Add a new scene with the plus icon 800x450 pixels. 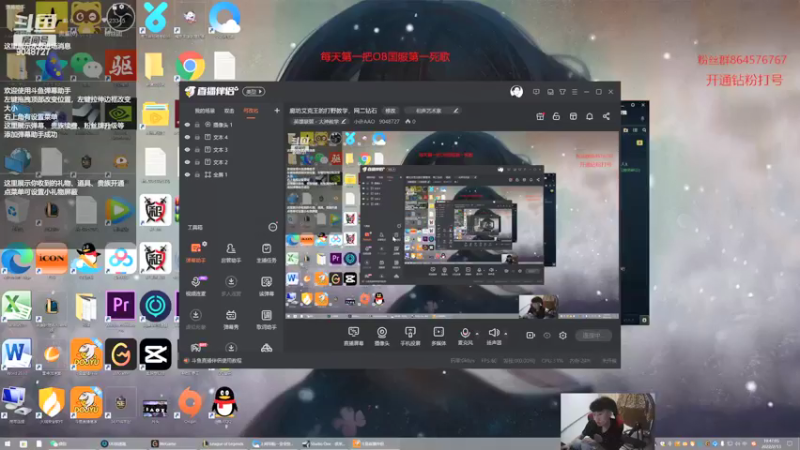pyautogui.click(x=277, y=110)
